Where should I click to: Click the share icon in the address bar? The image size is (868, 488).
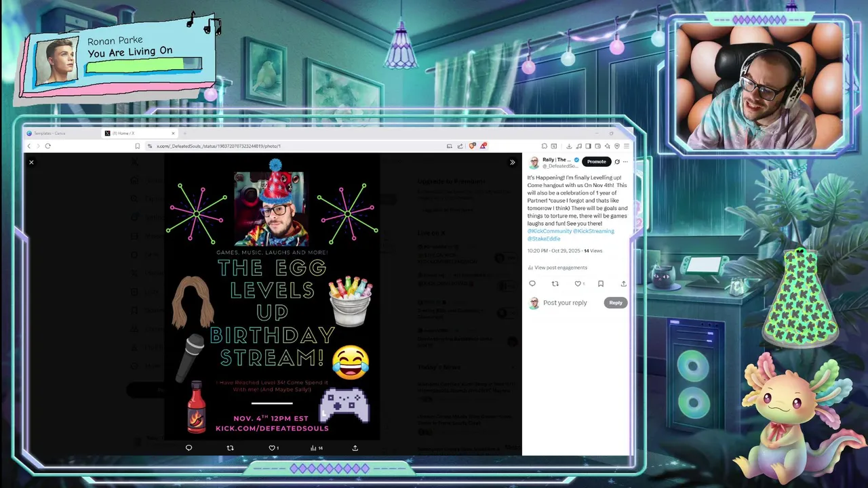click(x=460, y=146)
